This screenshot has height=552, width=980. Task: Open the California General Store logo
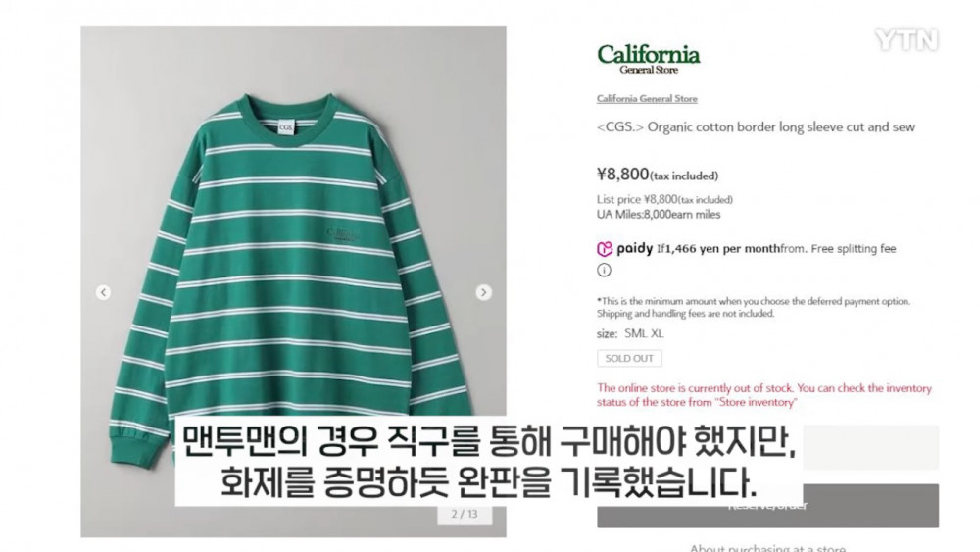(x=648, y=59)
